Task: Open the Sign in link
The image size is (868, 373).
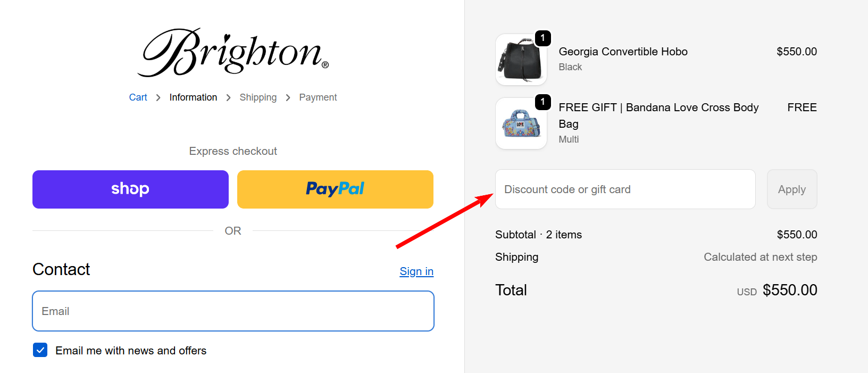Action: tap(416, 271)
